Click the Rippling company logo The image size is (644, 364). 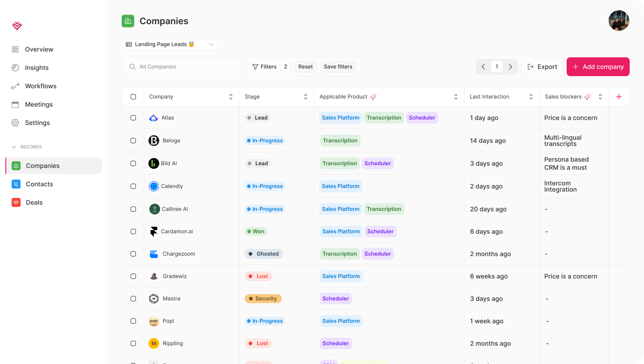coord(154,343)
